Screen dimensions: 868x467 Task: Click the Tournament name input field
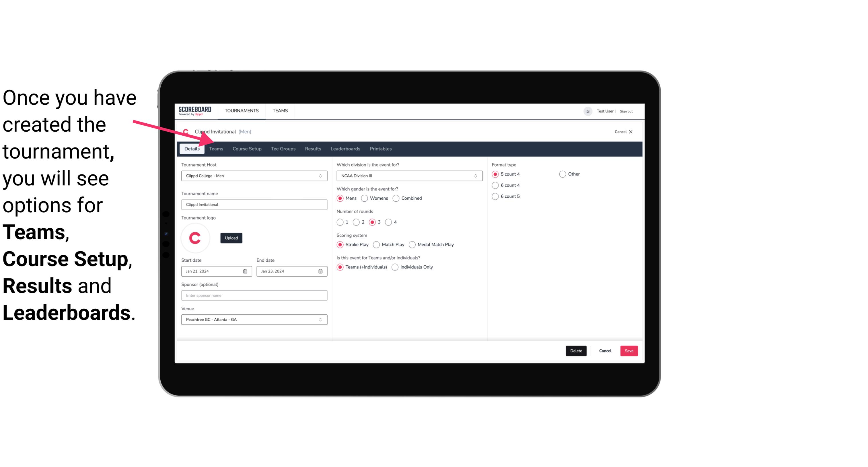click(254, 205)
